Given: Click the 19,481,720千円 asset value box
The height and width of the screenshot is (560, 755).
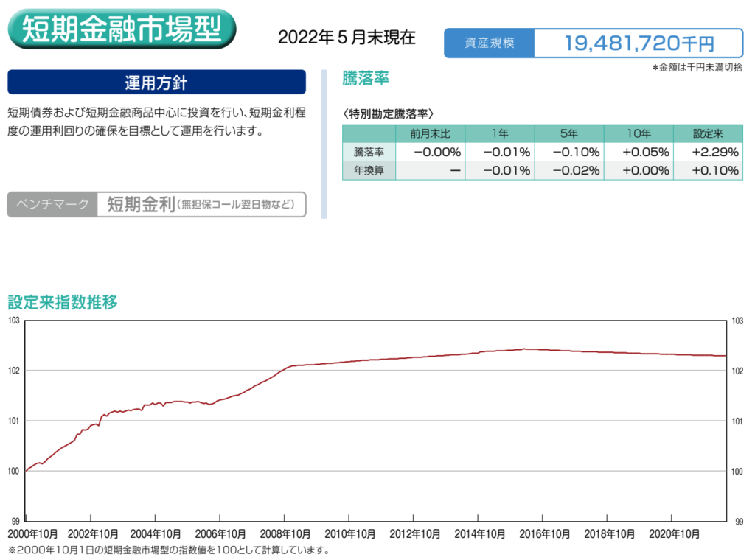Looking at the screenshot, I should (x=639, y=43).
